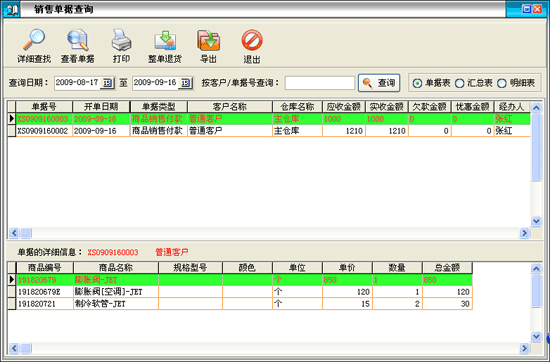Click right arrow of lower horizontal scrollbar
550x362 pixels.
pos(524,348)
